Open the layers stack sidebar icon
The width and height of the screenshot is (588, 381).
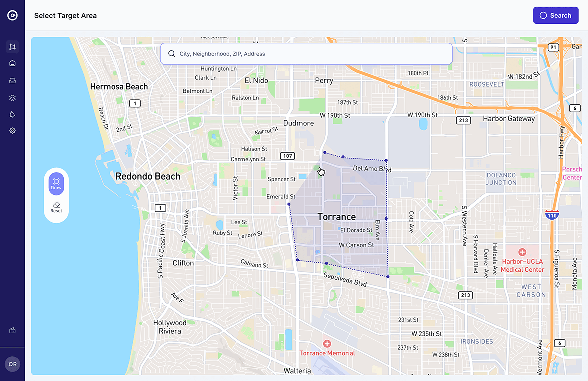click(x=12, y=98)
